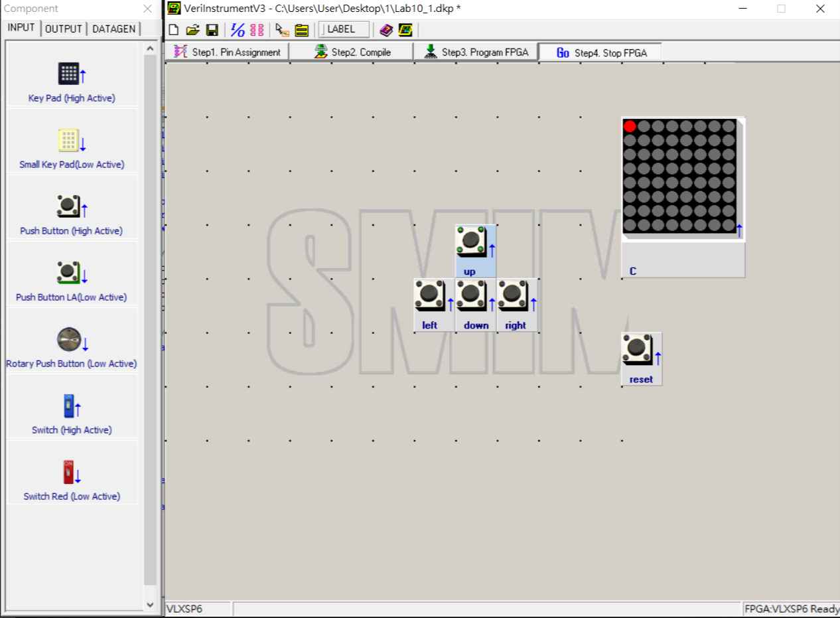Click the 'Small Key Pad(Low Active)' label
Image resolution: width=840 pixels, height=618 pixels.
[x=72, y=165]
